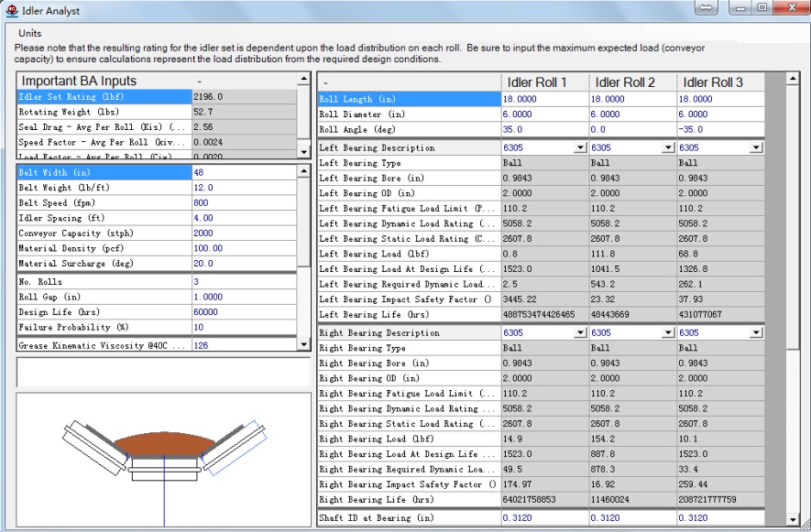
Task: Click scroll down arrow of idler roll table
Action: (792, 519)
